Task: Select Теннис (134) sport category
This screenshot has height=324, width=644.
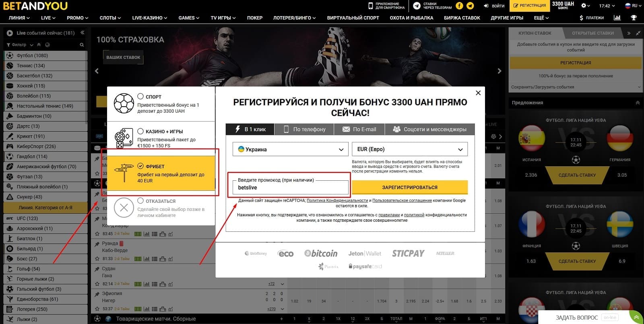Action: 45,66
